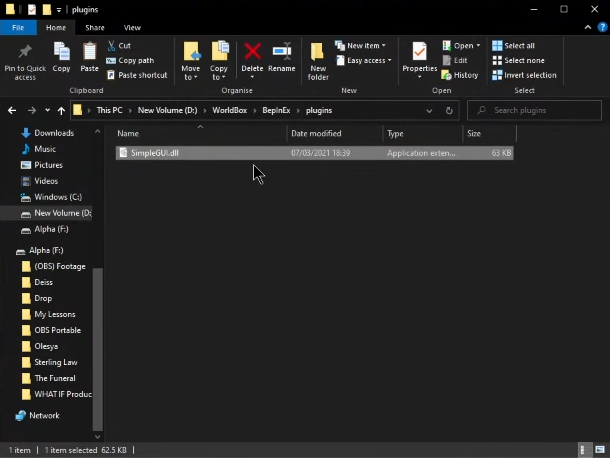The width and height of the screenshot is (610, 458).
Task: Open the Deiss folder
Action: point(37,282)
